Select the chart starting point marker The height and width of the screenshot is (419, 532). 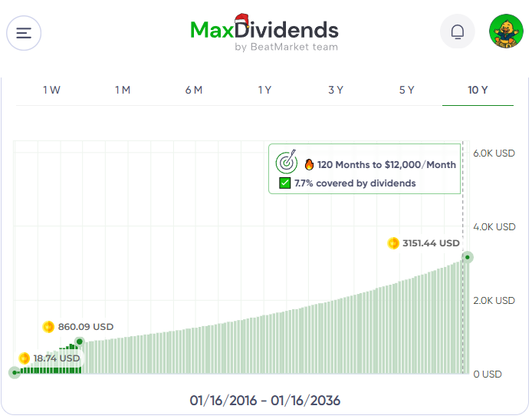(x=15, y=372)
